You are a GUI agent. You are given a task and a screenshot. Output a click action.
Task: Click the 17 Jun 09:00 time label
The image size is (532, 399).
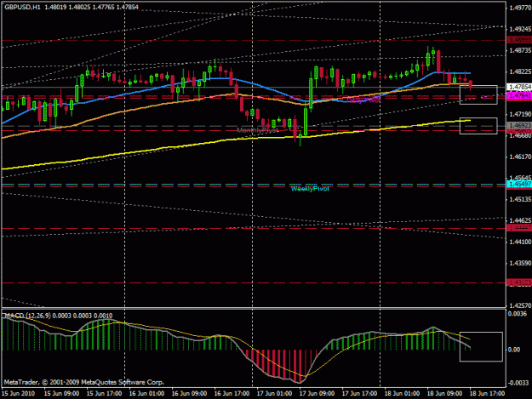coord(317,394)
